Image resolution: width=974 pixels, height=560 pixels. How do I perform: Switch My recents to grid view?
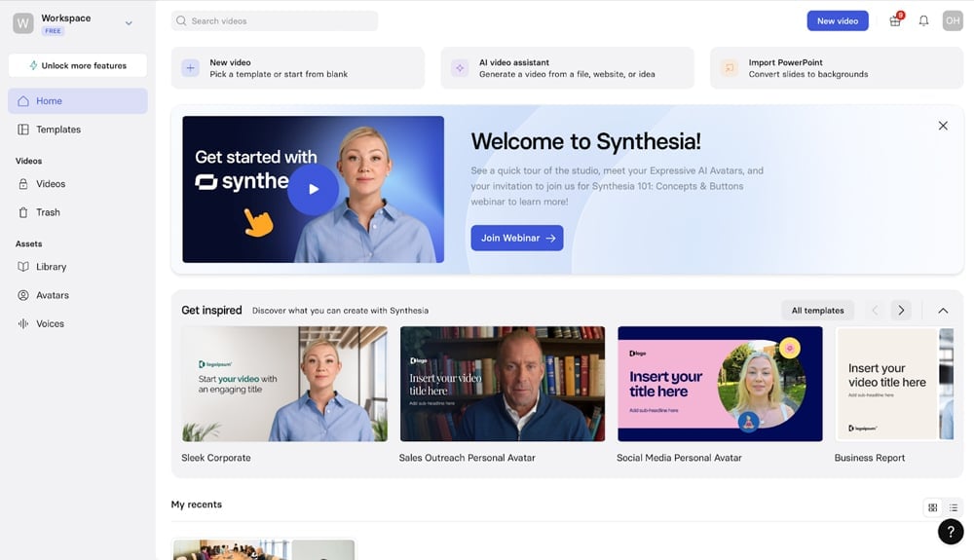(932, 507)
